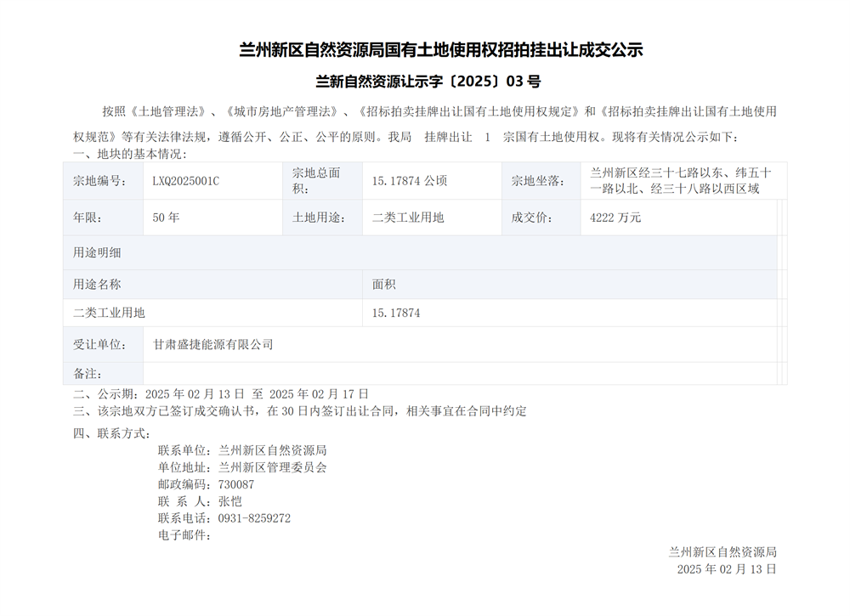
Task: Click the 用途明细 section row
Action: pos(420,252)
